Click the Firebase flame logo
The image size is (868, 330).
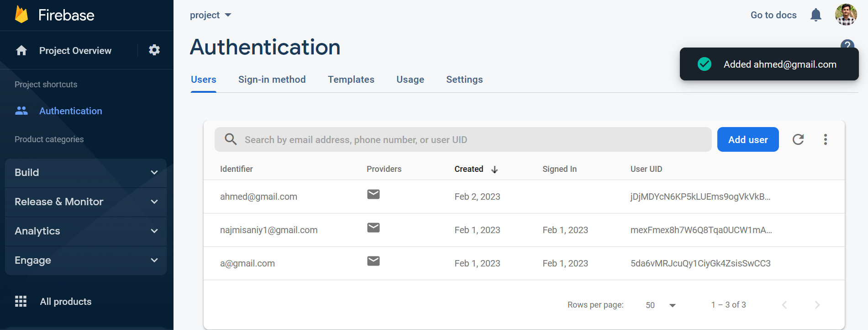click(21, 15)
